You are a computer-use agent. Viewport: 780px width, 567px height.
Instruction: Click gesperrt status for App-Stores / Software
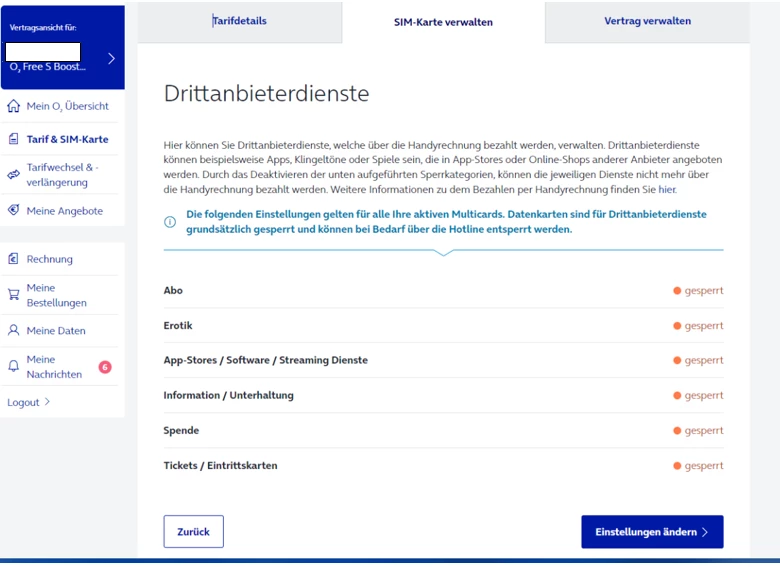(698, 360)
